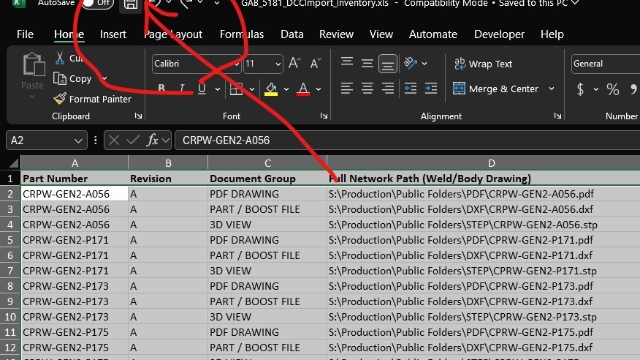The height and width of the screenshot is (360, 640).
Task: Click the Paste clipboard icon
Action: tap(33, 64)
